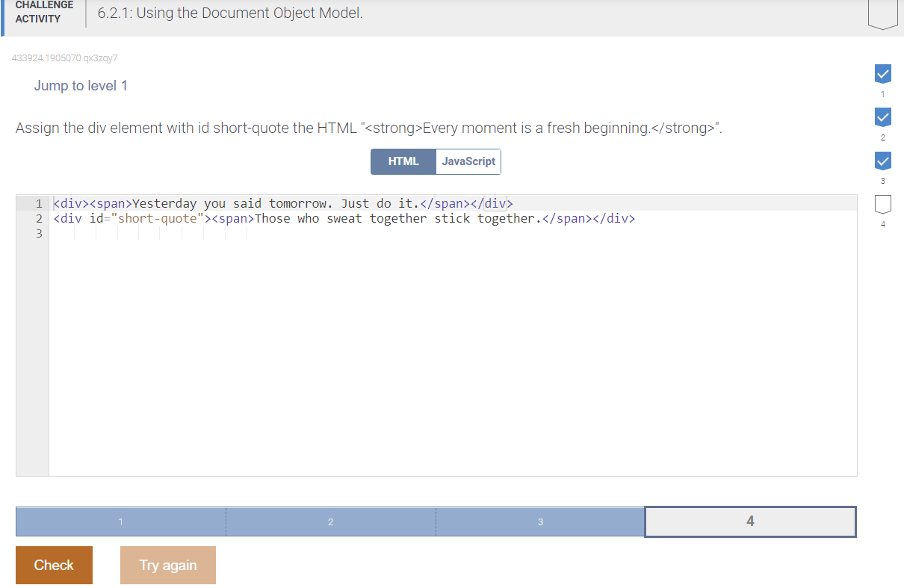The height and width of the screenshot is (588, 904).
Task: Switch to the JavaScript tab
Action: pyautogui.click(x=468, y=161)
